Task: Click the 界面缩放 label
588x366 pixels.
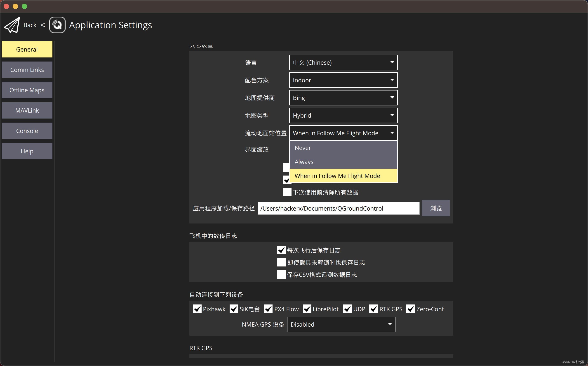Action: point(257,149)
